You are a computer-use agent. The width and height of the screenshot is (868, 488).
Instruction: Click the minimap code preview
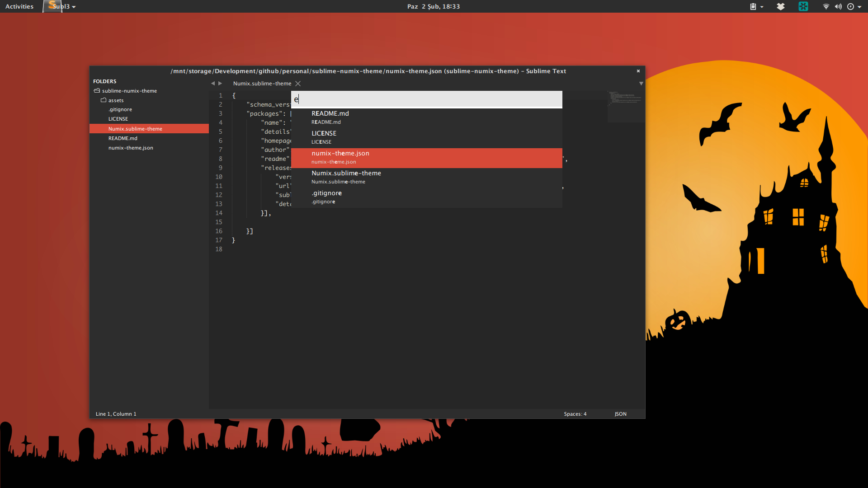625,99
